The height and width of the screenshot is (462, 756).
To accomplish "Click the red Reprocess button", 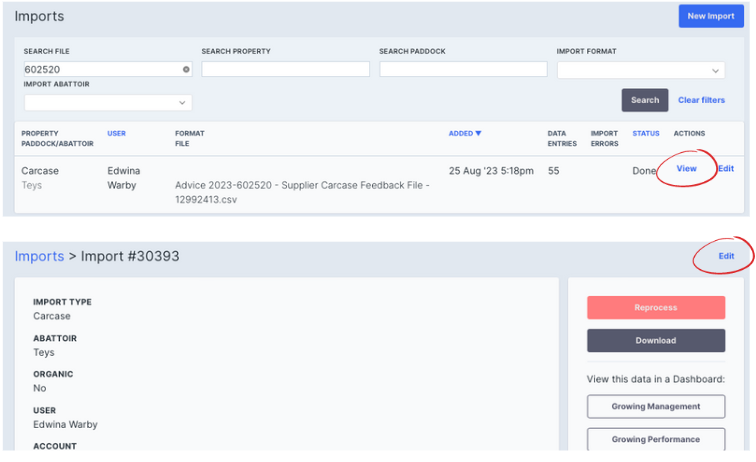I will point(656,308).
